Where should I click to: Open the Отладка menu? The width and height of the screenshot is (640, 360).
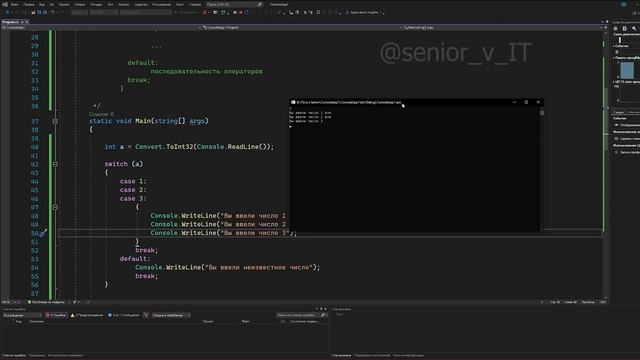coord(96,4)
